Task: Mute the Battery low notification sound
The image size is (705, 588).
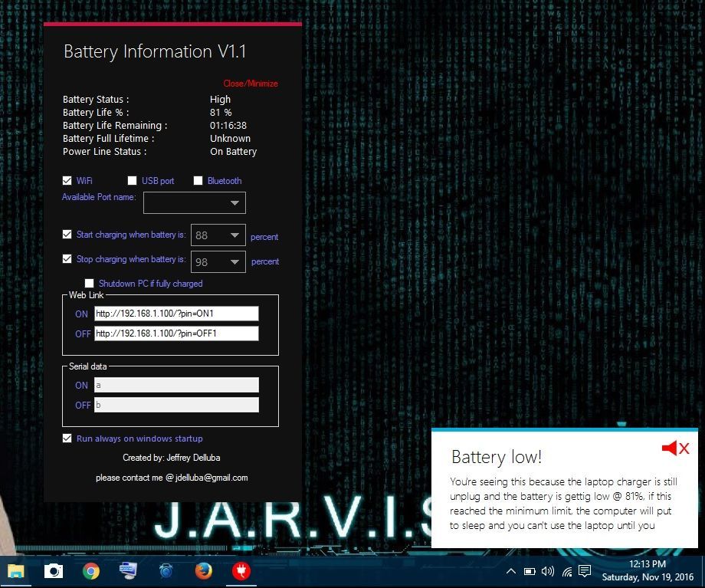Action: pos(669,448)
